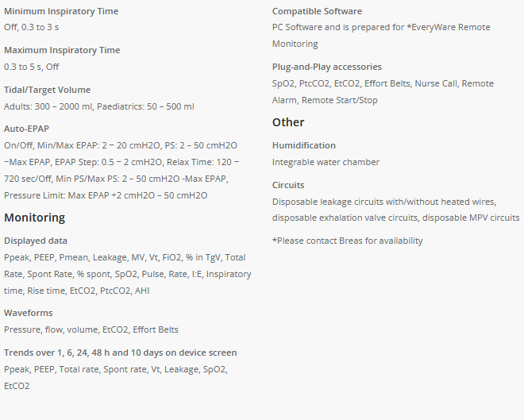Screen dimensions: 524x420
Task: Click the 'Integrable water chamber' text
Action: [x=326, y=162]
